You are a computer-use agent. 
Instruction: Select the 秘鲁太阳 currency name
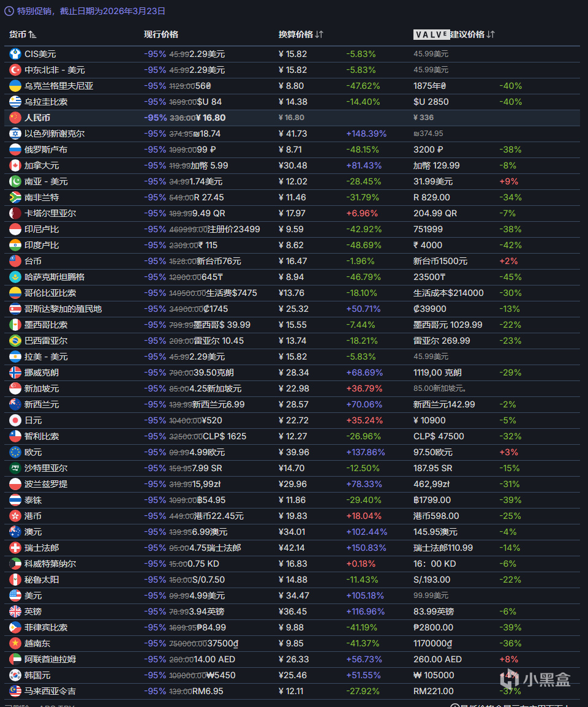click(x=42, y=580)
